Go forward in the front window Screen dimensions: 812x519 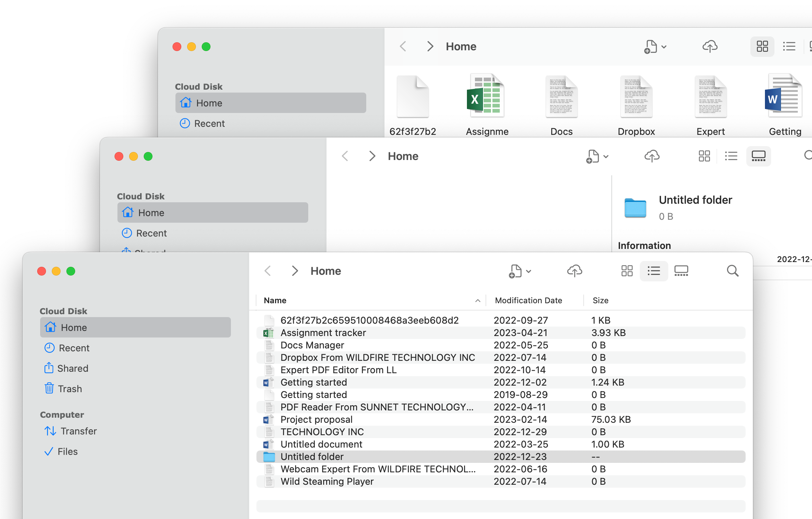(295, 271)
